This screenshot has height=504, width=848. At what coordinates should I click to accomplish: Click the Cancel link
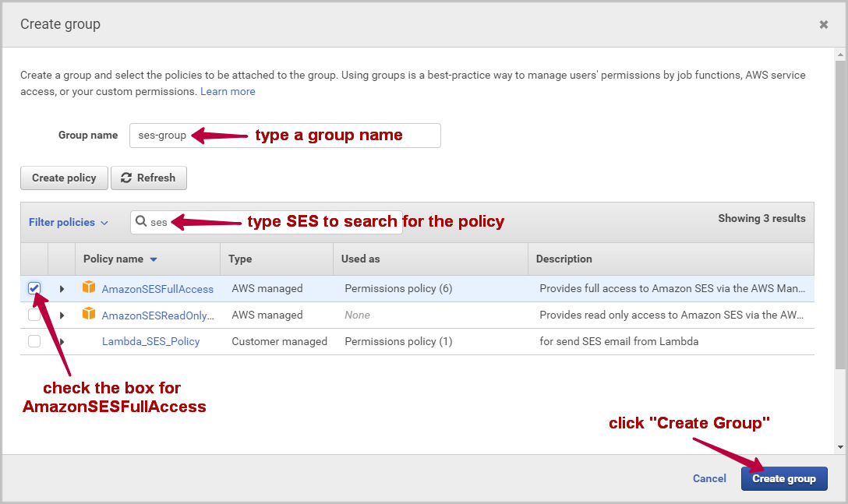(x=709, y=478)
